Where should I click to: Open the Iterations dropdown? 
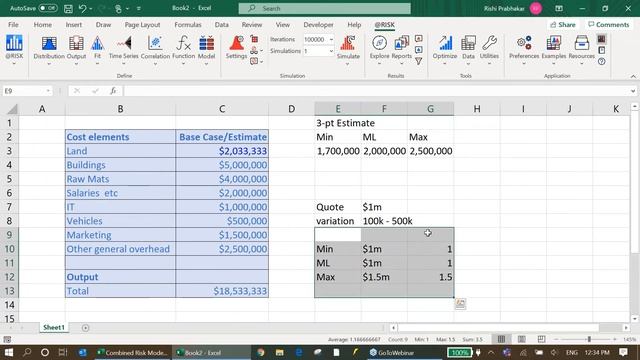pyautogui.click(x=331, y=40)
